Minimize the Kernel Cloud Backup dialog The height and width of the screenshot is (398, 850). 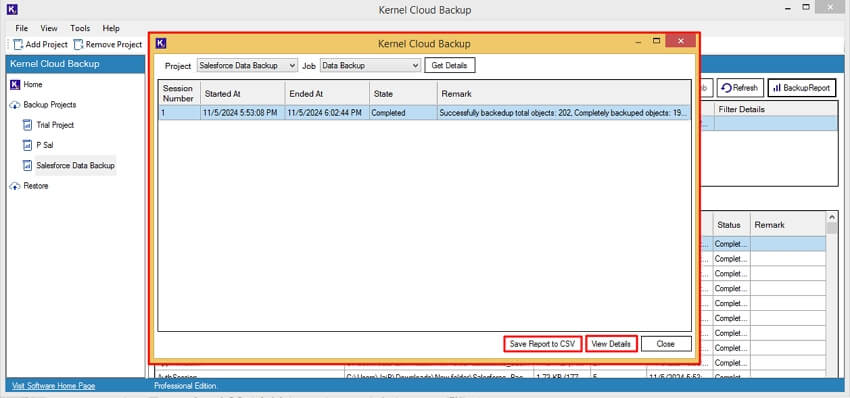[639, 41]
